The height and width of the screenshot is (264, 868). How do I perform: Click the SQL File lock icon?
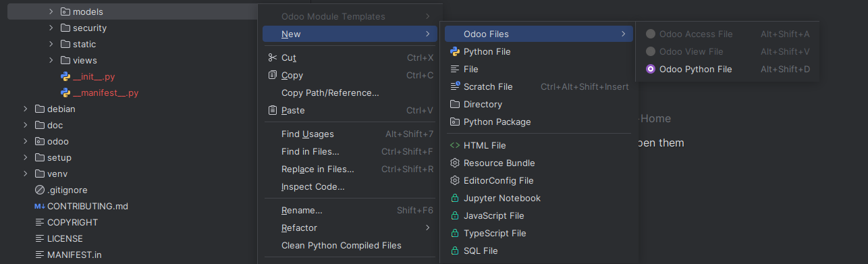[x=455, y=250]
